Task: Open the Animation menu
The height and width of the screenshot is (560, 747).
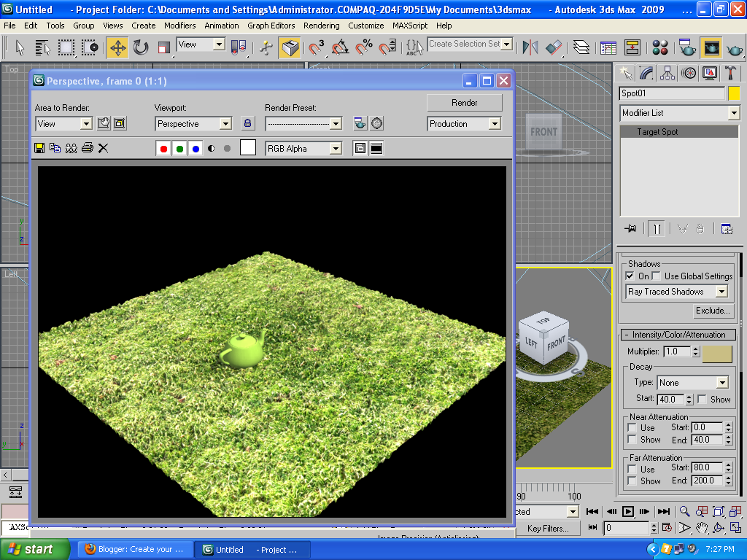Action: (x=222, y=26)
